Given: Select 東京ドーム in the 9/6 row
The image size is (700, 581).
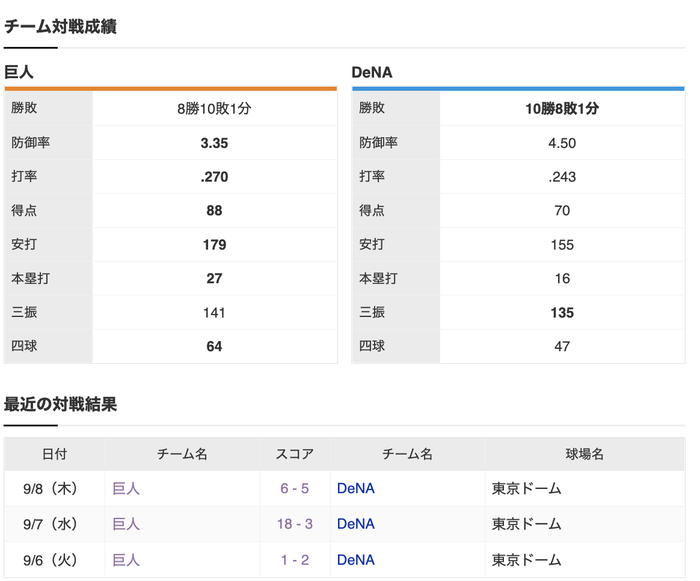Looking at the screenshot, I should click(526, 560).
